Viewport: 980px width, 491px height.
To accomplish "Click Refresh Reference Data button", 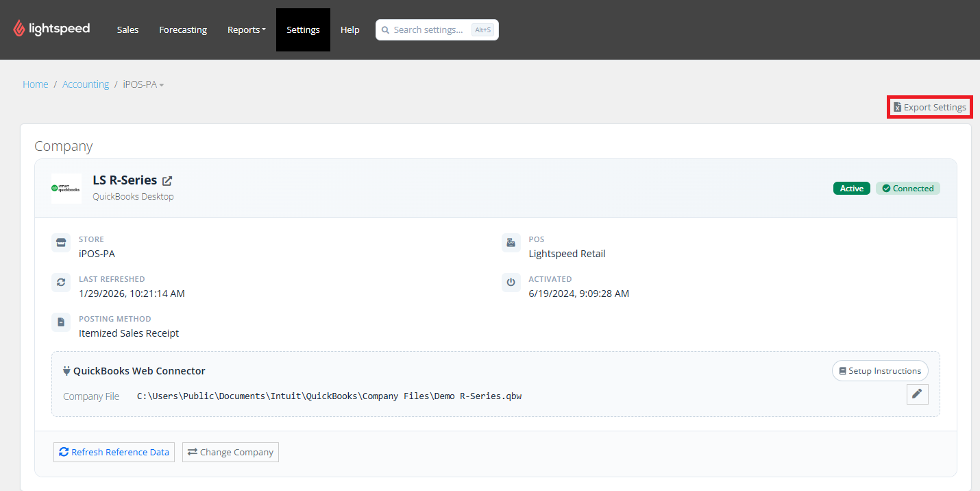I will click(x=114, y=453).
